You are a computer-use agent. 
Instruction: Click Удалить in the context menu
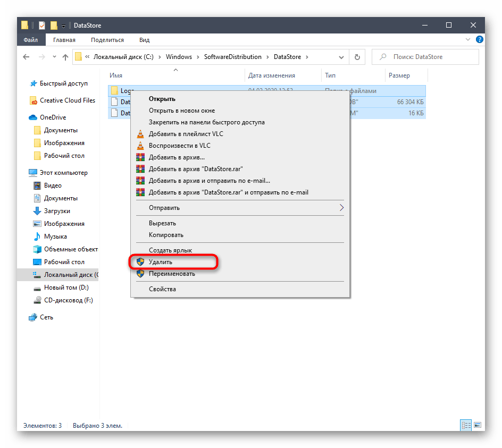tap(161, 262)
